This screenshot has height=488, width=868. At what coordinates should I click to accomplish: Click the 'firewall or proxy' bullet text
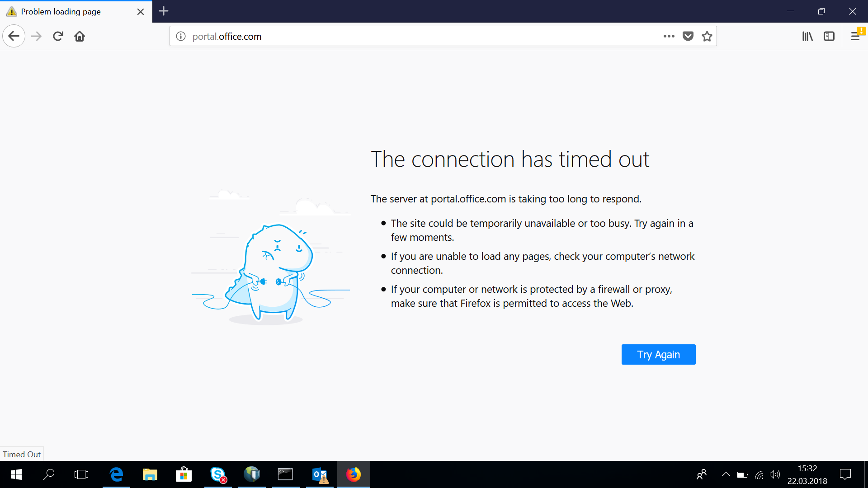coord(532,296)
